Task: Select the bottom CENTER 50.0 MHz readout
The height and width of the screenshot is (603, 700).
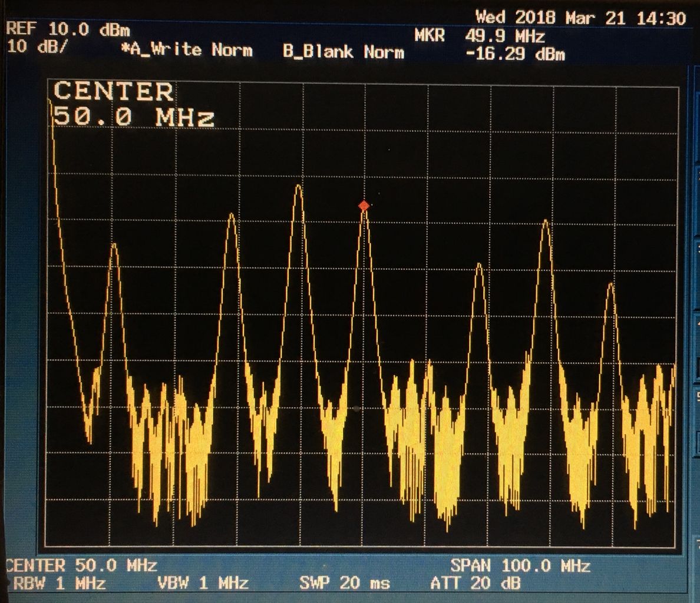Action: pyautogui.click(x=81, y=565)
